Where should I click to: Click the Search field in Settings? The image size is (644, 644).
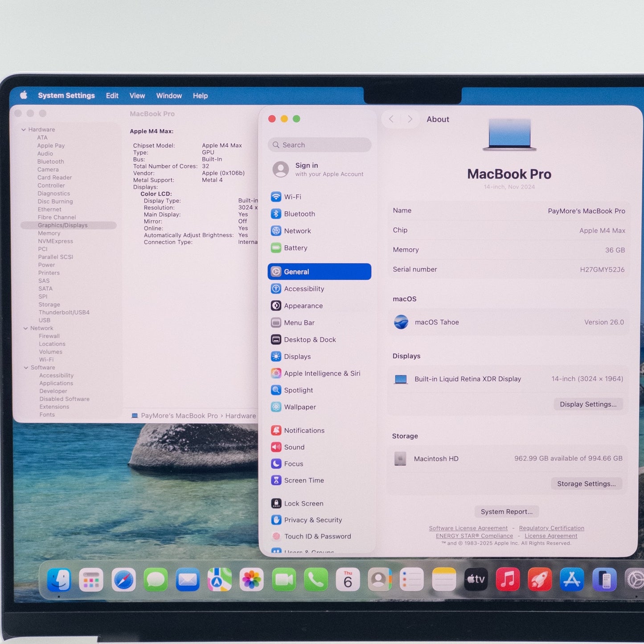pos(320,145)
